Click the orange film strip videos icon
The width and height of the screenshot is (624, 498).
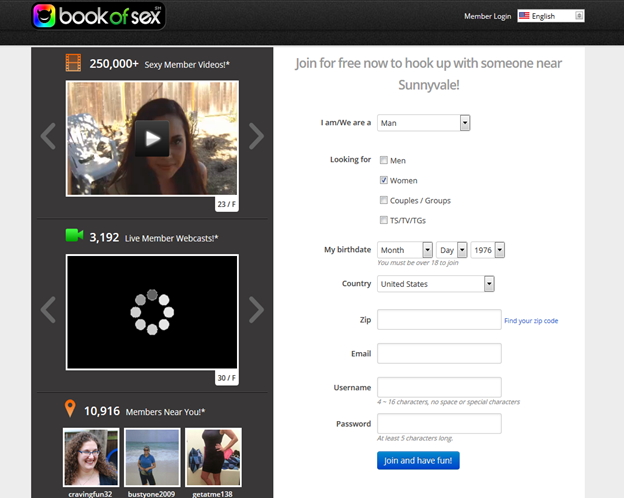click(73, 63)
